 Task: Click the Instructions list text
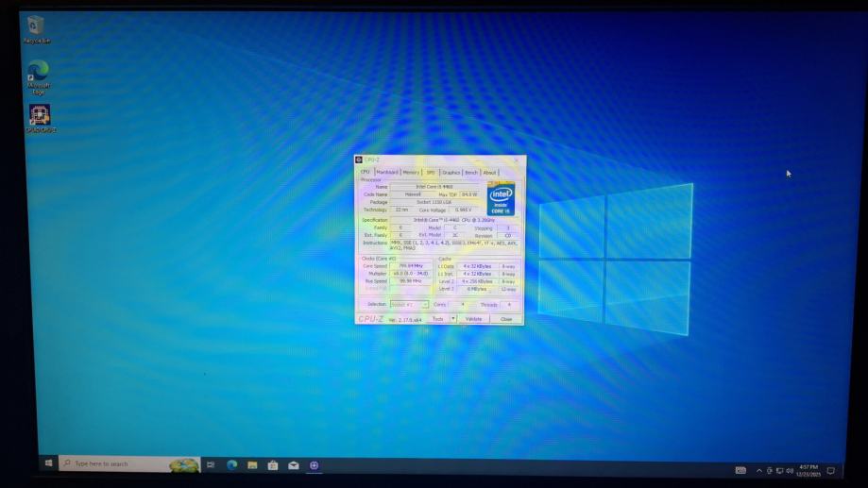454,245
